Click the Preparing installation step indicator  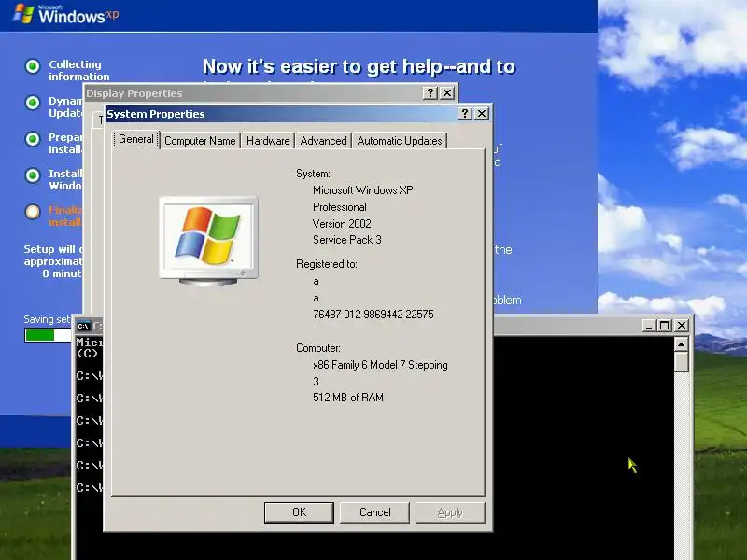point(33,139)
